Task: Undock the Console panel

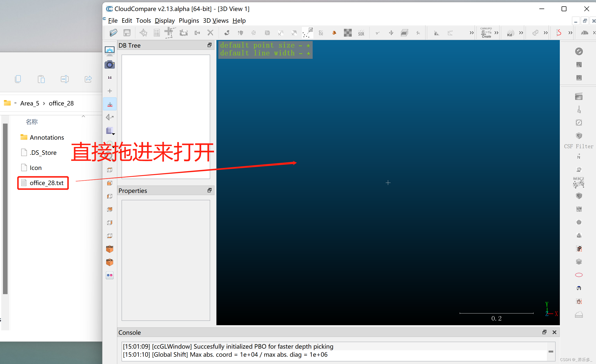Action: (544, 332)
